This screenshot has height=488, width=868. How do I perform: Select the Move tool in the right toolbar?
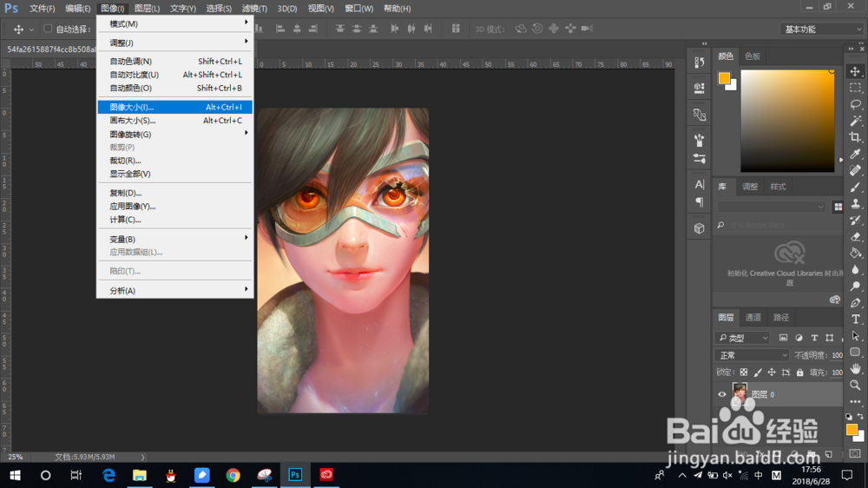[855, 71]
